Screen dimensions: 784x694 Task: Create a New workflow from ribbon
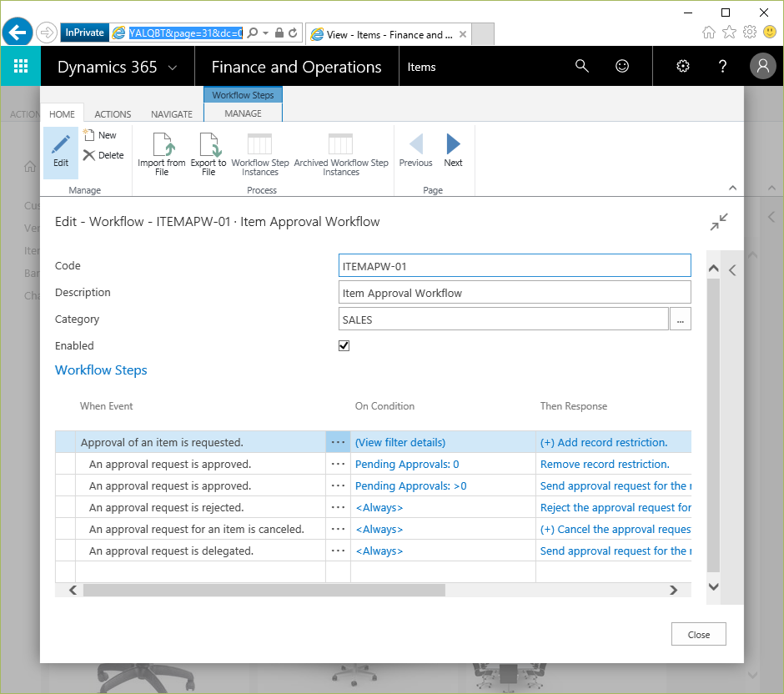100,135
